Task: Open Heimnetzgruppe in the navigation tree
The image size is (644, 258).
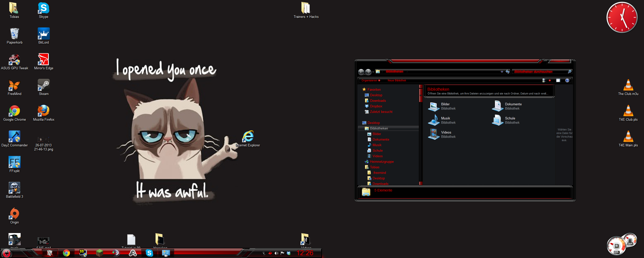Action: [x=379, y=162]
